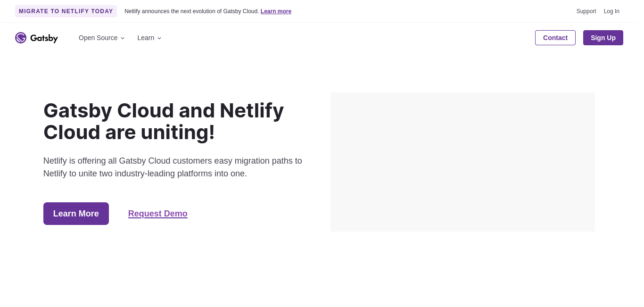Click the purple Learn More button
The width and height of the screenshot is (644, 307).
tap(76, 214)
